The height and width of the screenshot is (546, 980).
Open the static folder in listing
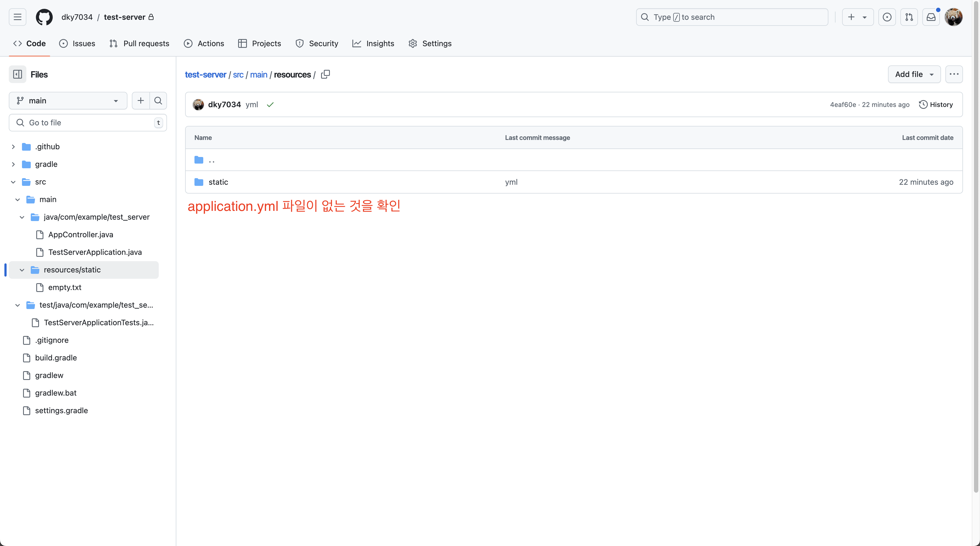(218, 182)
